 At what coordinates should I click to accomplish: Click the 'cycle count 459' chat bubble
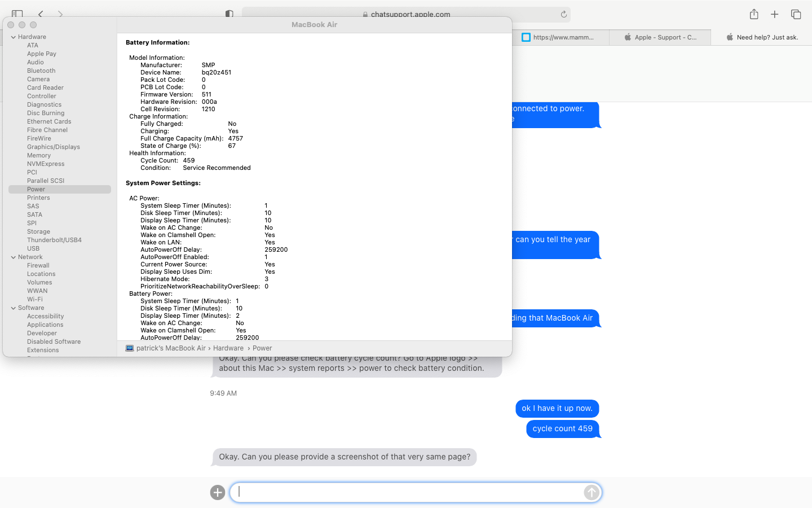(x=563, y=429)
